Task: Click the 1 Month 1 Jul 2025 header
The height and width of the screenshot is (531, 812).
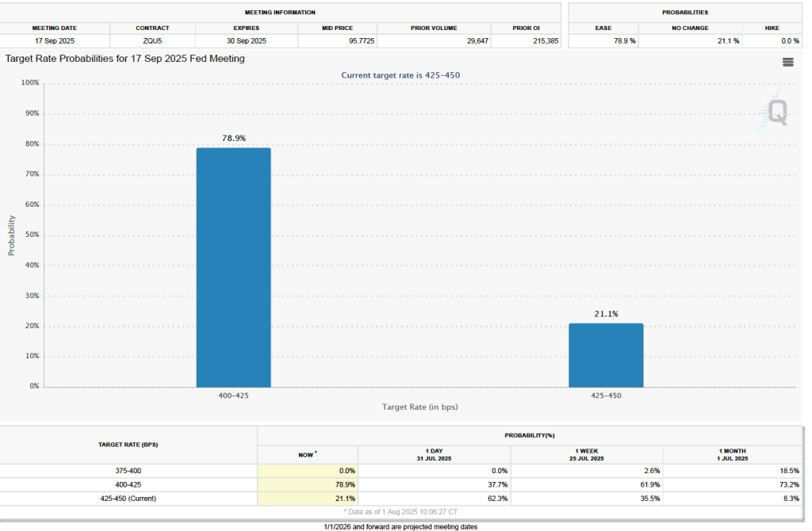Action: point(733,455)
